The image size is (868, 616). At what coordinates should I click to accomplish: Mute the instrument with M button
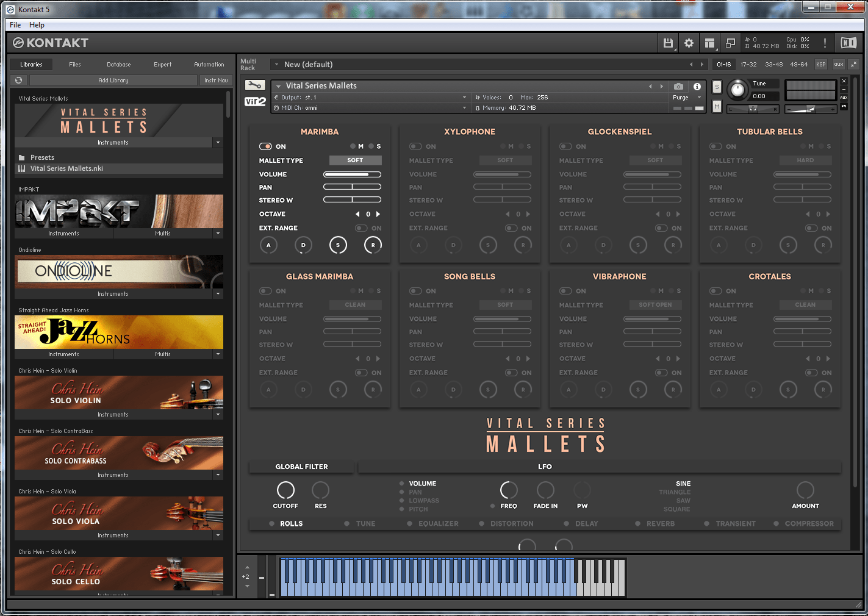point(717,107)
